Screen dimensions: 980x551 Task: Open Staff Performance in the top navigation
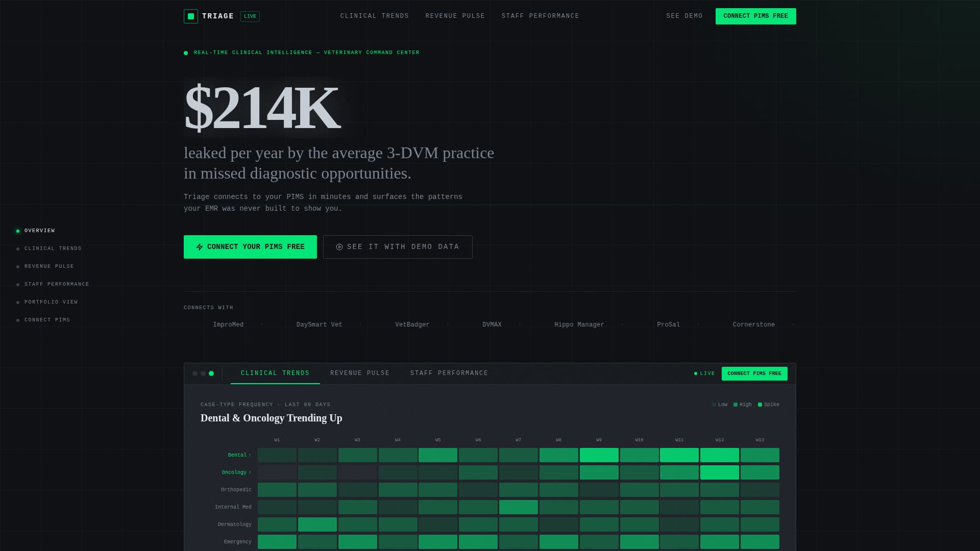click(541, 16)
